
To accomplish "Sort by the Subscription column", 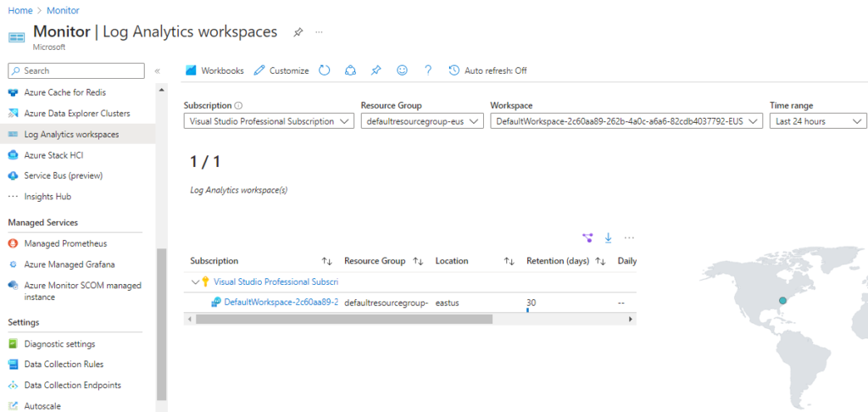I will click(x=326, y=261).
